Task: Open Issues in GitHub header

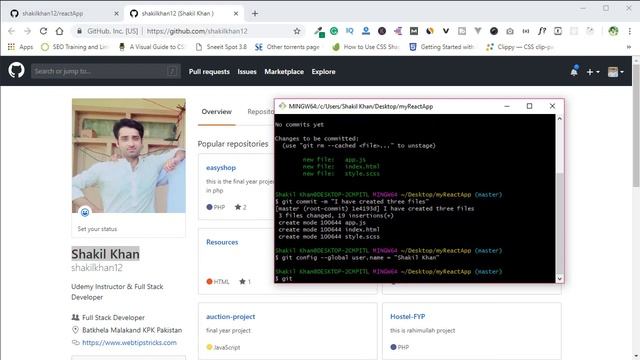Action: (x=247, y=71)
